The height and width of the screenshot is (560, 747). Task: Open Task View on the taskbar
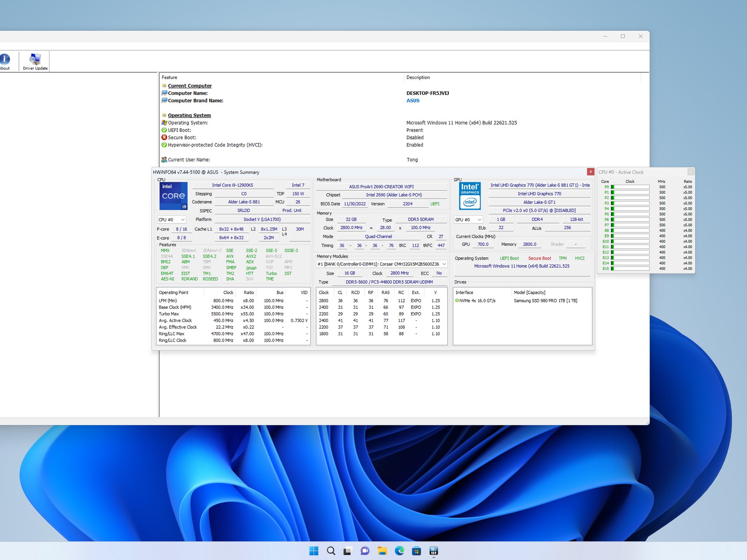pos(348,551)
